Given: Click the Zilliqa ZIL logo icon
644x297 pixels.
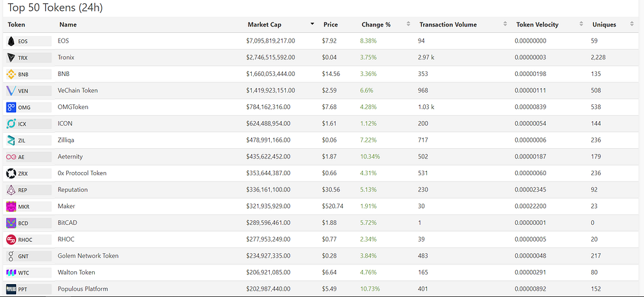Looking at the screenshot, I should (11, 140).
